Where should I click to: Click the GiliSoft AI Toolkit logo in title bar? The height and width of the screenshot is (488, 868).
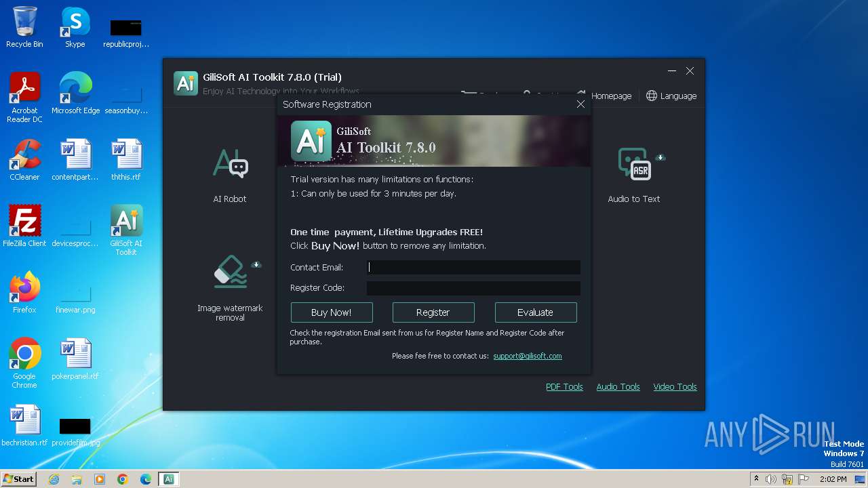(186, 83)
